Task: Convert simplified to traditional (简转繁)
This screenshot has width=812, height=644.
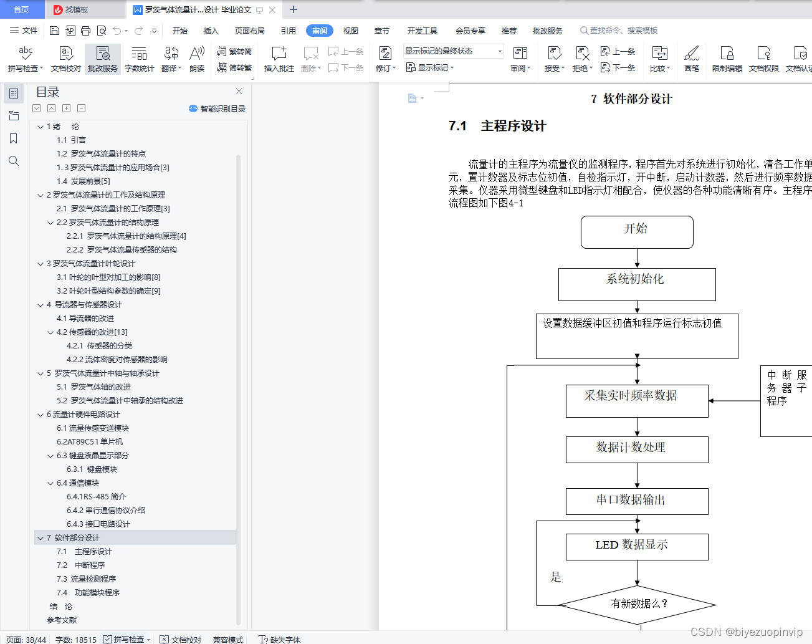Action: coord(234,67)
